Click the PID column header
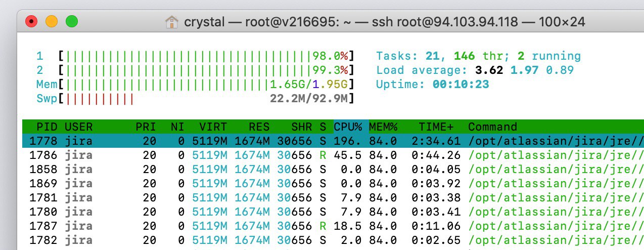This screenshot has height=250, width=644. coord(48,127)
